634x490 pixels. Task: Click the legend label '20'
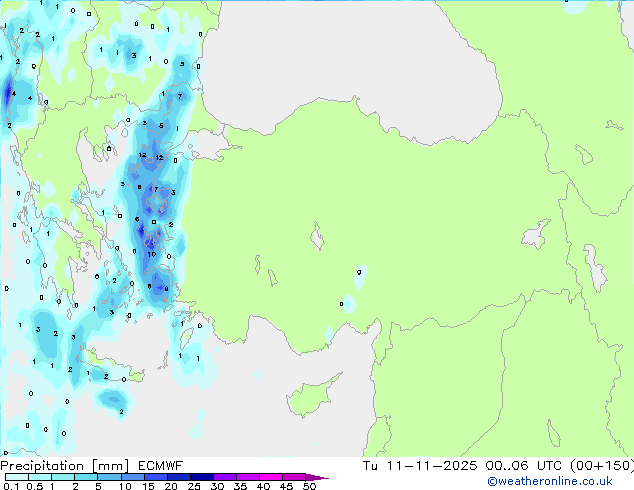click(x=171, y=486)
